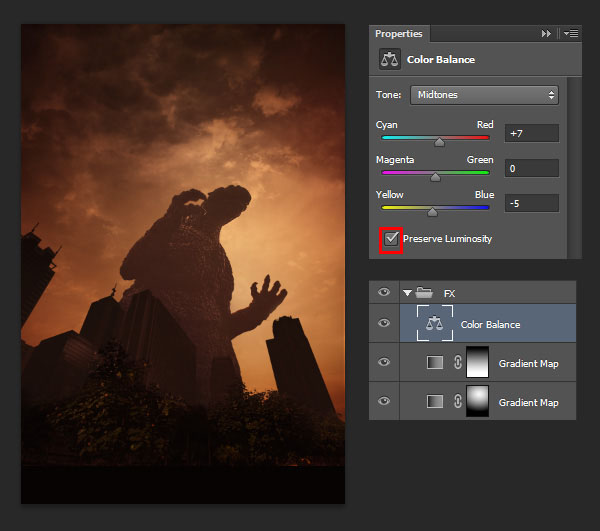Open the Tone dropdown showing Midtones
This screenshot has height=531, width=600.
(484, 95)
